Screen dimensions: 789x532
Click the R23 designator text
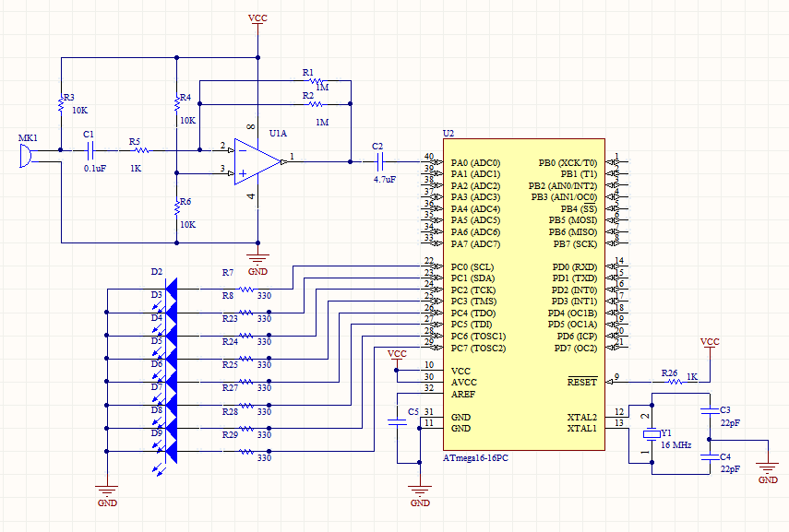pyautogui.click(x=230, y=318)
